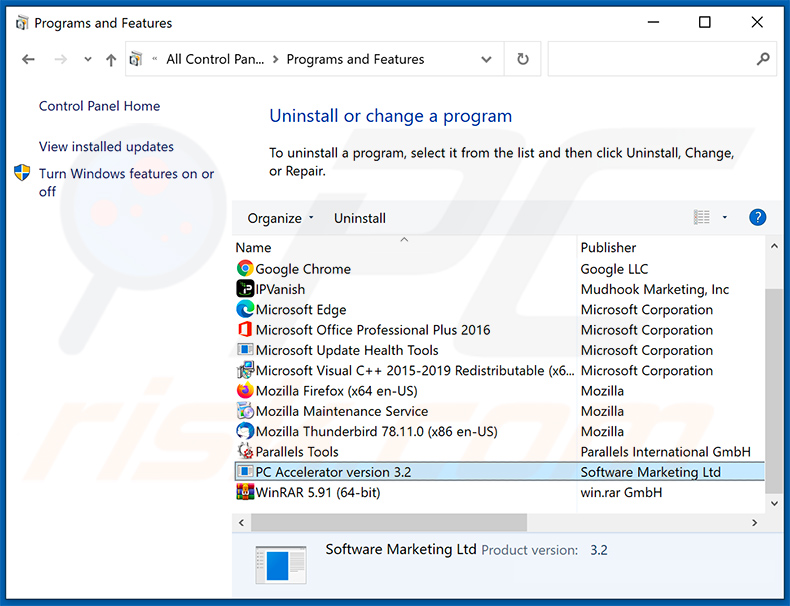
Task: Go up one level with up arrow
Action: [111, 60]
